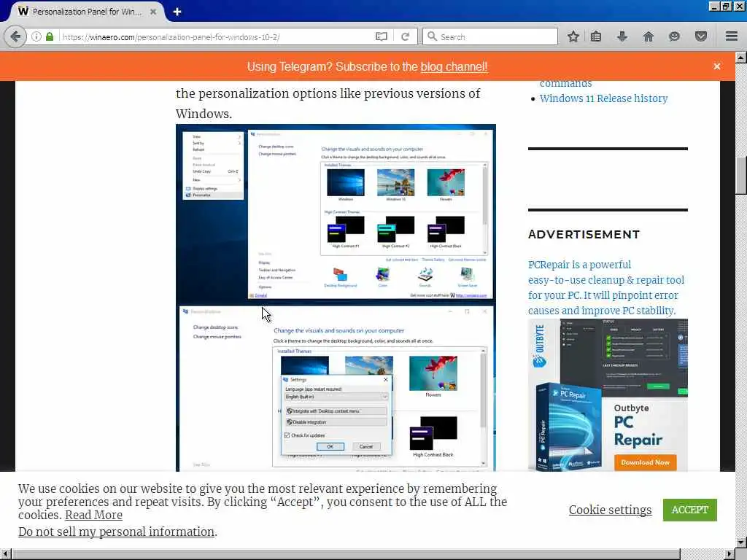Reload the page with the refresh icon
Image resolution: width=747 pixels, height=560 pixels.
406,36
